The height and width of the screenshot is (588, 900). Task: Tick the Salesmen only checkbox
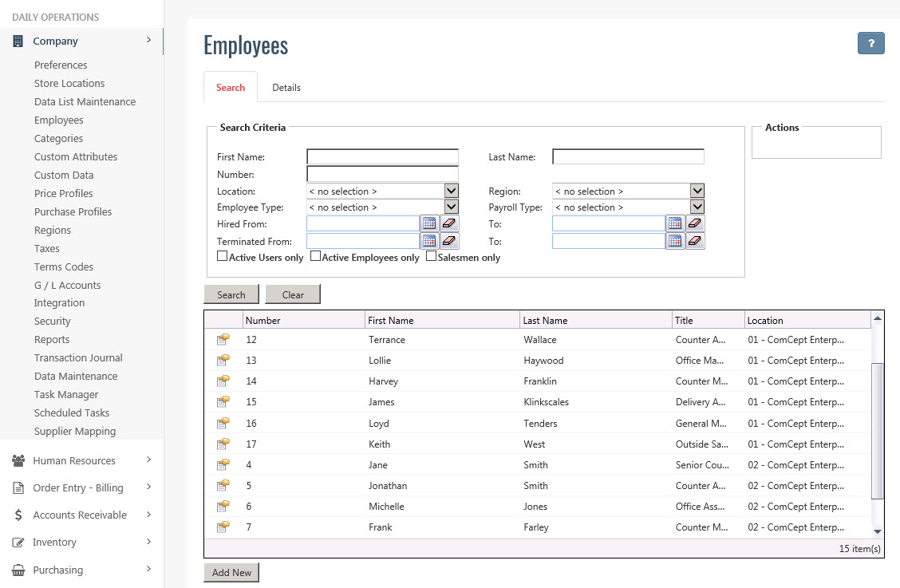(431, 257)
